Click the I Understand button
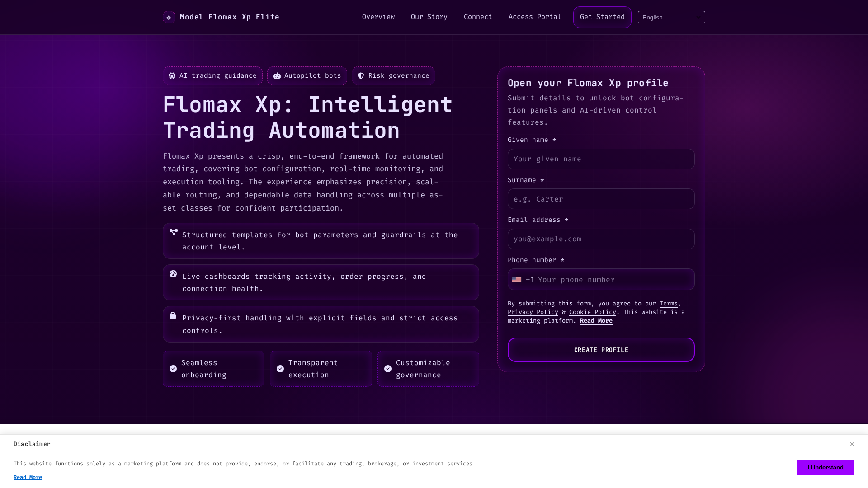The height and width of the screenshot is (488, 868). [x=826, y=468]
